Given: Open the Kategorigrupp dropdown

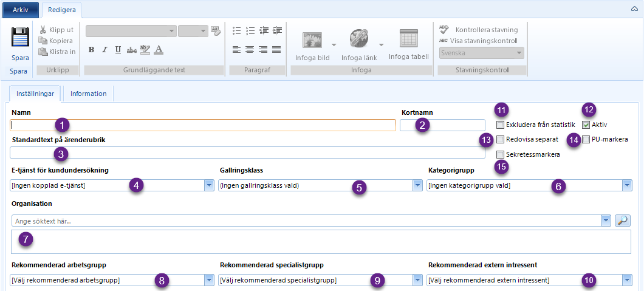Looking at the screenshot, I should [627, 185].
